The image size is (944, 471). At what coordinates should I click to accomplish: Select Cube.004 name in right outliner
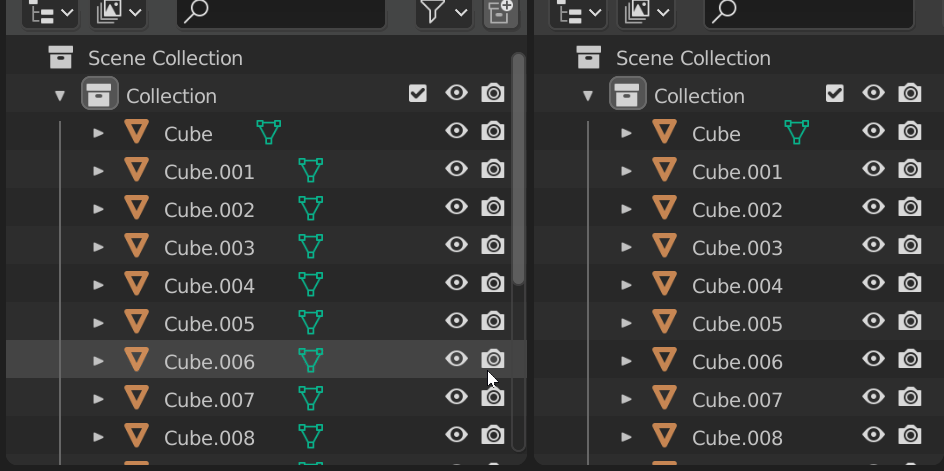coord(737,286)
